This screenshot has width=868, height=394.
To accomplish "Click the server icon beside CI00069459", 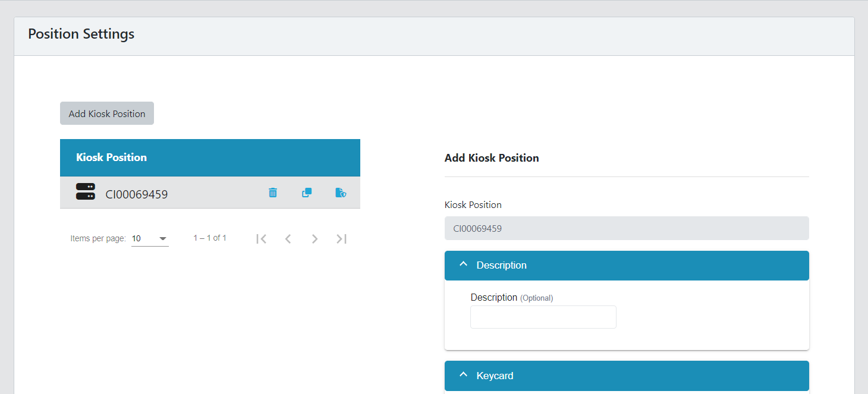I will [x=86, y=191].
